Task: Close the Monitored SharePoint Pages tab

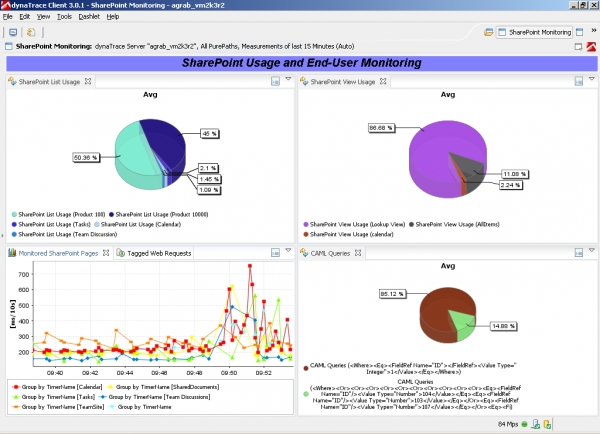Action: [106, 253]
